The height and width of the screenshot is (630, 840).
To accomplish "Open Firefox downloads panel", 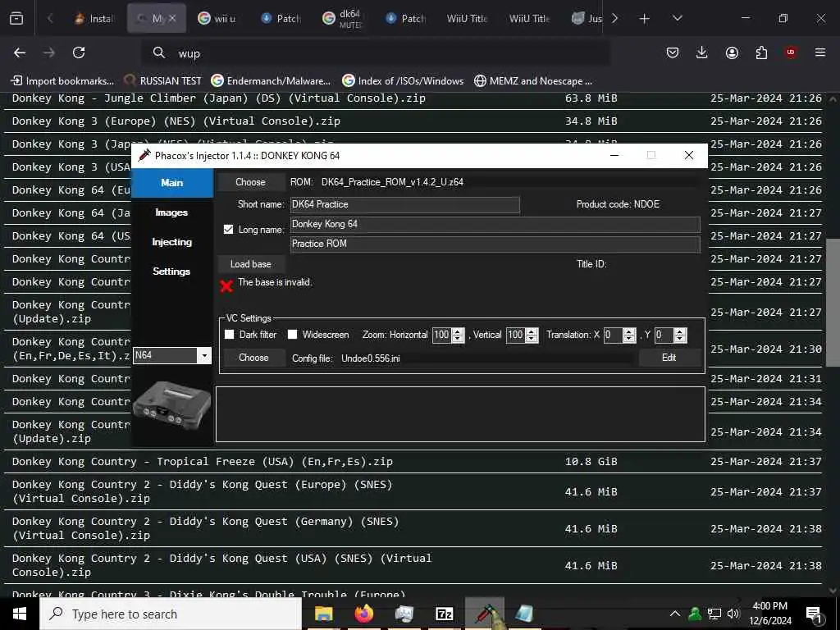I will [702, 52].
